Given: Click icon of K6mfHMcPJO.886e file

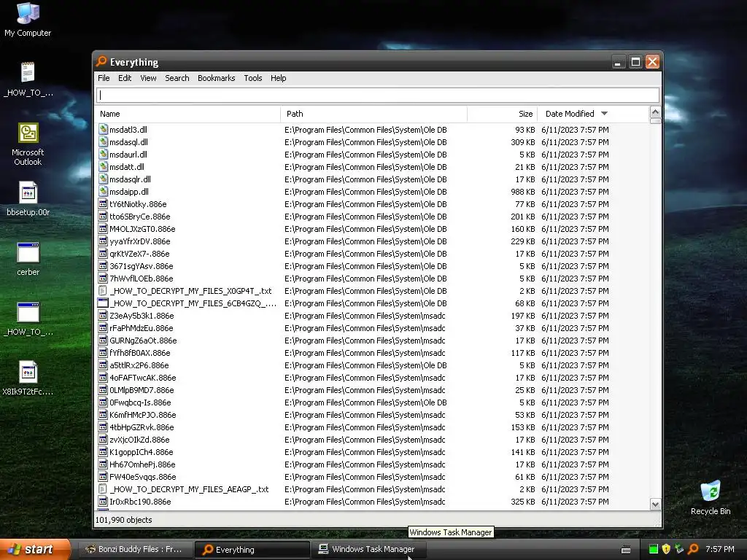Looking at the screenshot, I should coord(103,414).
